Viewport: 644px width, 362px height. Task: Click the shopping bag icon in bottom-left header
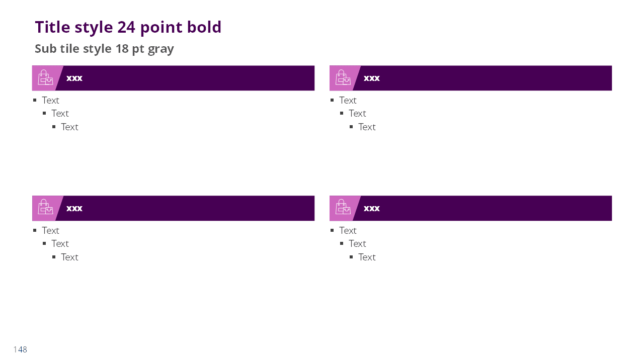[x=45, y=207]
